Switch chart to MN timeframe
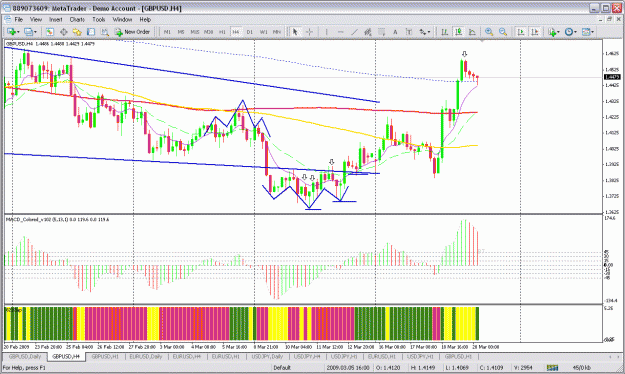 pyautogui.click(x=277, y=32)
